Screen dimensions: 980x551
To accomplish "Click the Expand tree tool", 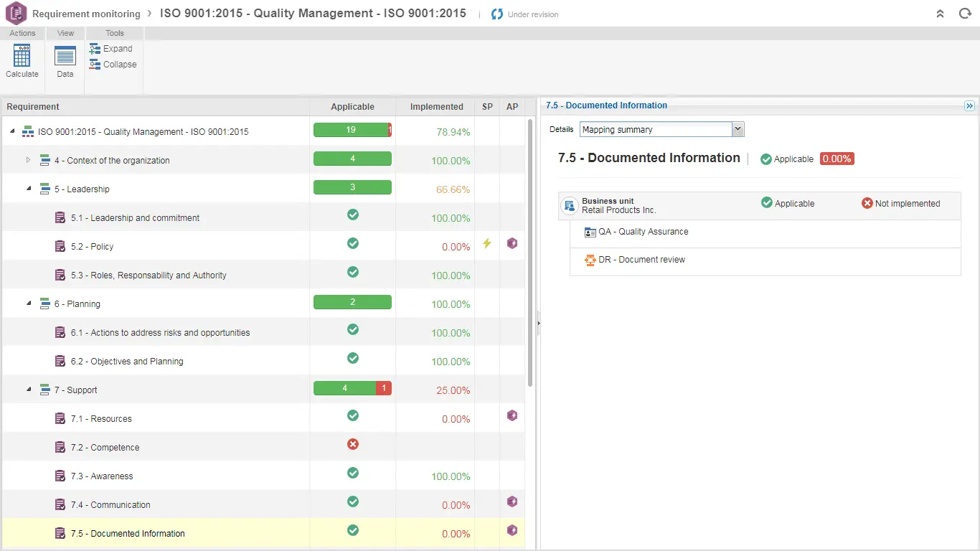I will (111, 49).
